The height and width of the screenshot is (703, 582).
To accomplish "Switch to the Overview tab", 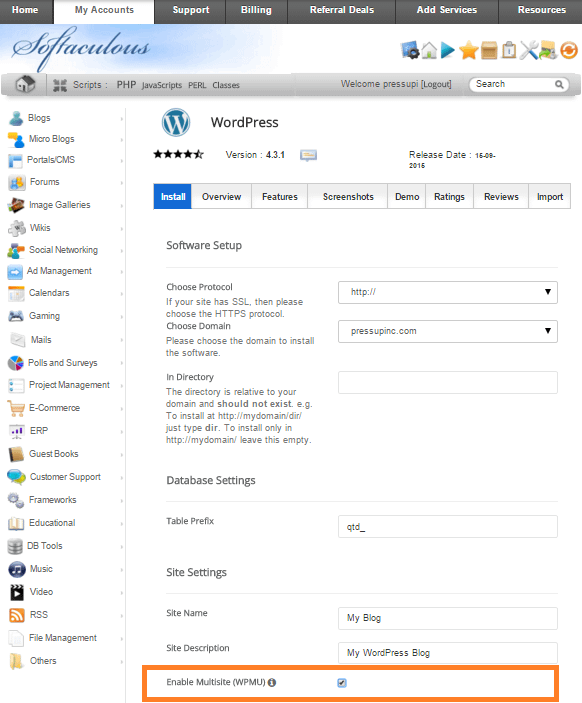I will pyautogui.click(x=222, y=196).
